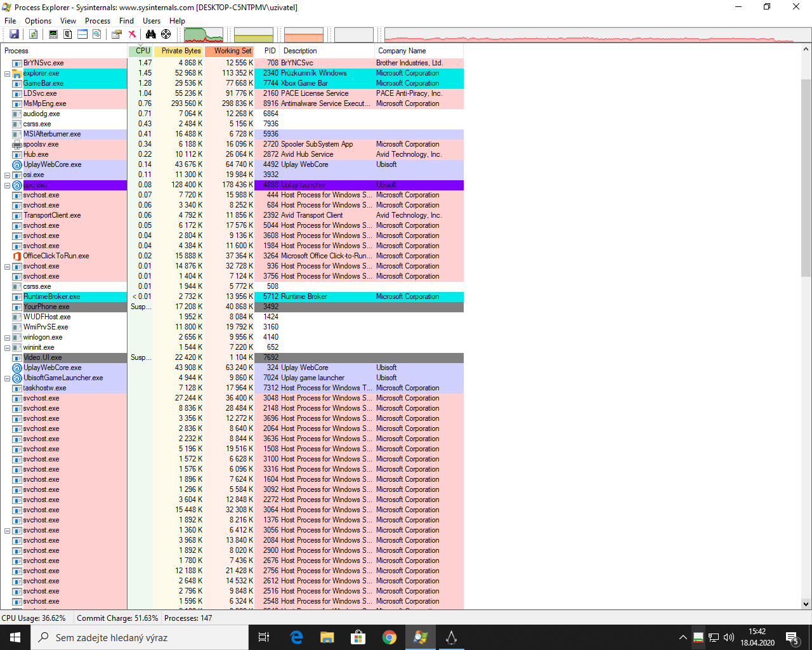Screen dimensions: 812x650
Task: Click the crosshair Find Window's Process icon
Action: coord(166,34)
